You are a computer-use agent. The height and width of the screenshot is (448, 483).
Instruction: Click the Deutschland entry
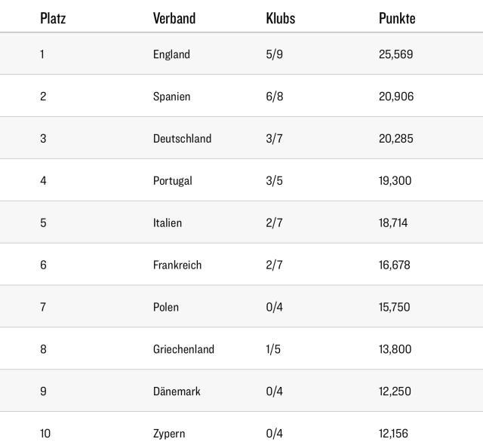tap(182, 139)
